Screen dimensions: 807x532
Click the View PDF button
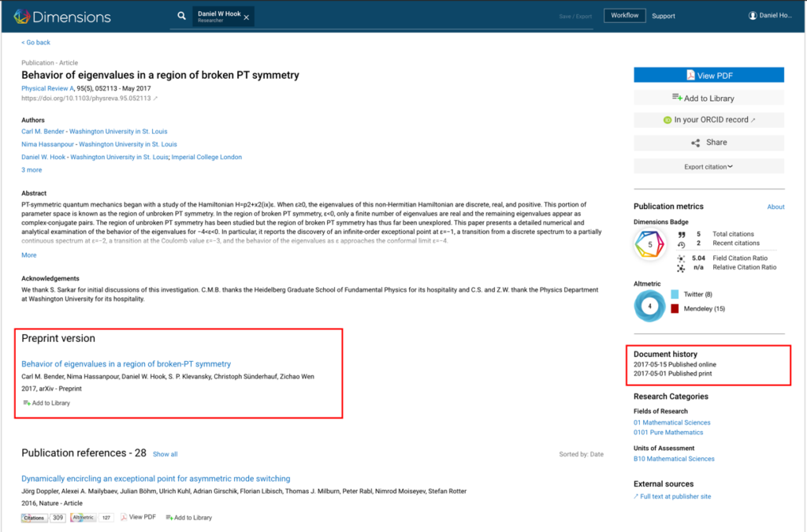[x=708, y=75]
